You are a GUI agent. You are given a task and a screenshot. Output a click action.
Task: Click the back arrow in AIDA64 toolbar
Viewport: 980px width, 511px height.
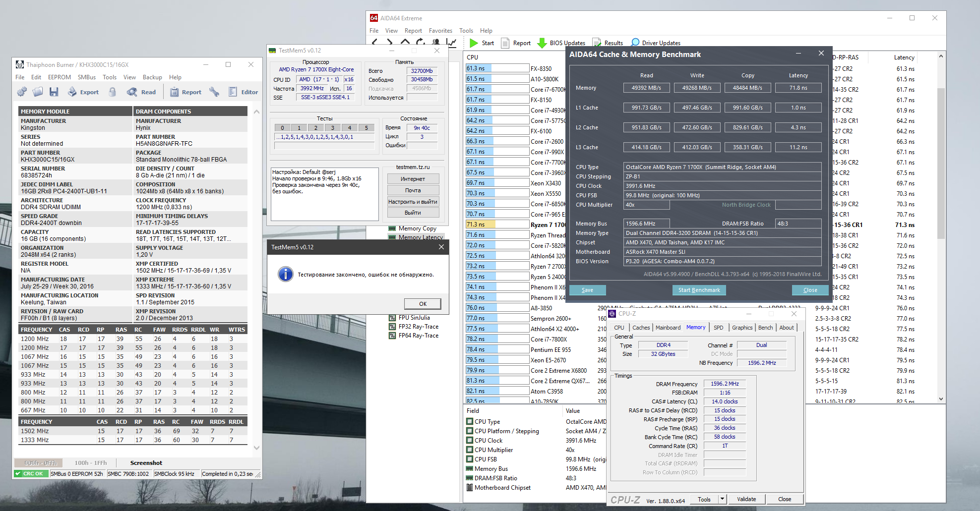pos(375,43)
